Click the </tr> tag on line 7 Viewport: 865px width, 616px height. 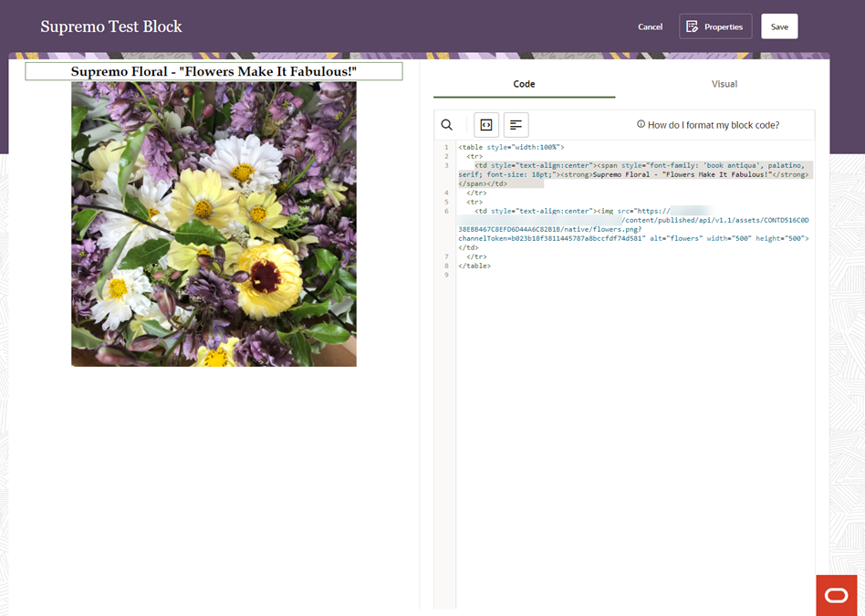pos(476,256)
